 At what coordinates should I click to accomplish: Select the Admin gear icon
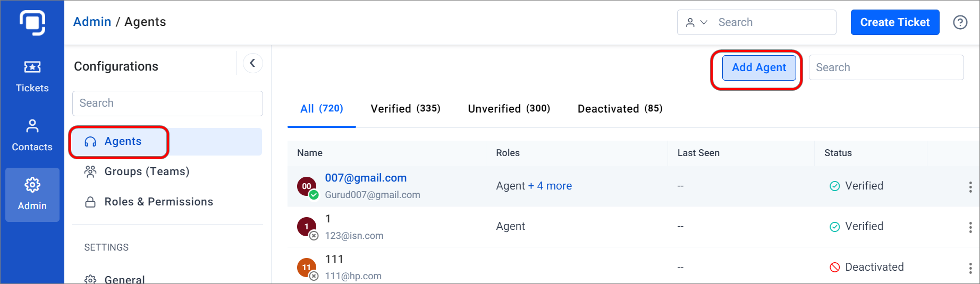pos(32,185)
